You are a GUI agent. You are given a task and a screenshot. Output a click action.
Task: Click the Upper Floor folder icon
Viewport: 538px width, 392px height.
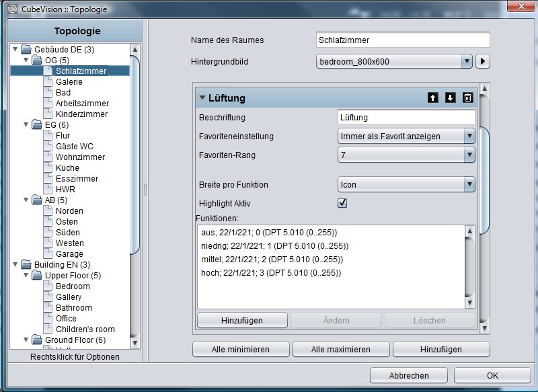click(x=37, y=275)
